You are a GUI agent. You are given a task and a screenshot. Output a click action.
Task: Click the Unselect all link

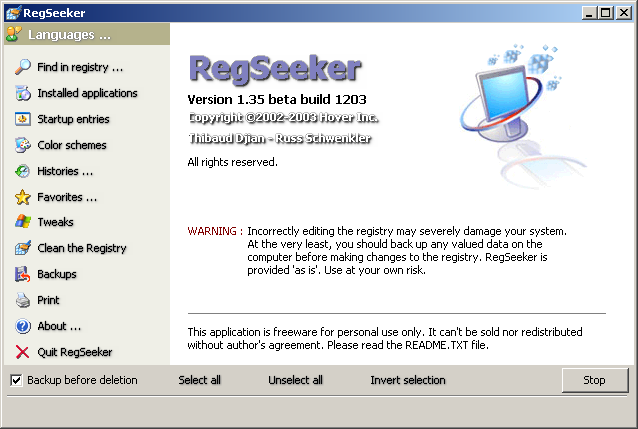coord(295,380)
